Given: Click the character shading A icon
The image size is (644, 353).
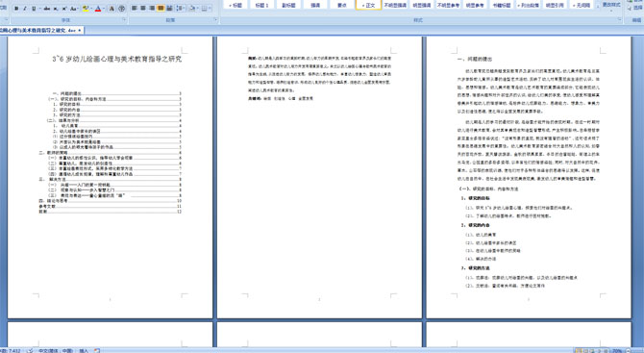Looking at the screenshot, I should click(x=111, y=9).
